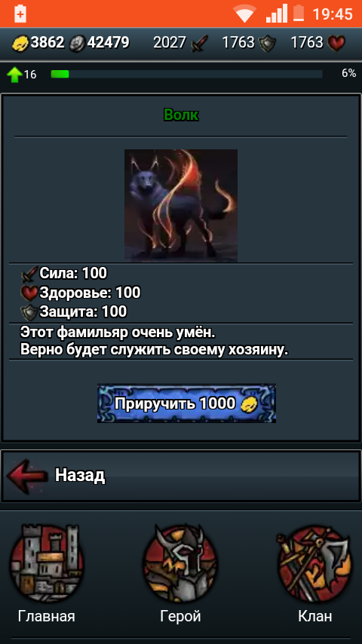The width and height of the screenshot is (362, 644).
Task: Tap the Сила: 100 stat row
Action: pos(64,273)
